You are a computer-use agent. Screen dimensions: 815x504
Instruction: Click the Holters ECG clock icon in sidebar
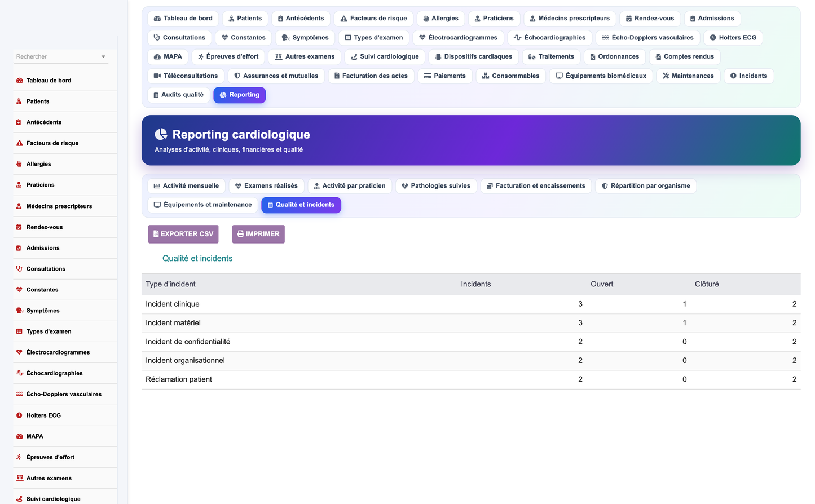[x=19, y=415]
